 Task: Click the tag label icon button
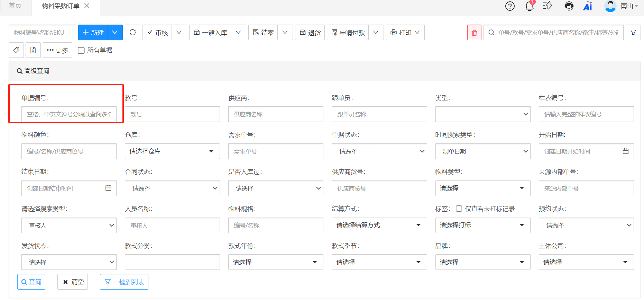coord(16,50)
